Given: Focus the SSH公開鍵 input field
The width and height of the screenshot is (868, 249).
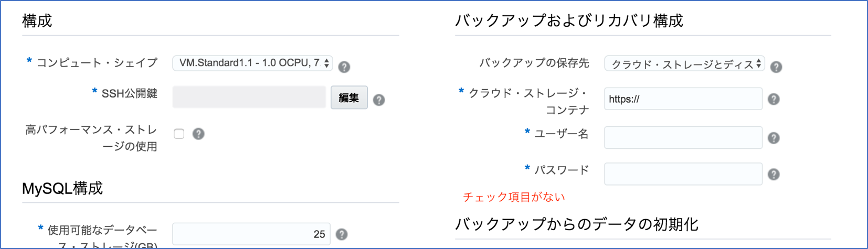Looking at the screenshot, I should coord(249,98).
